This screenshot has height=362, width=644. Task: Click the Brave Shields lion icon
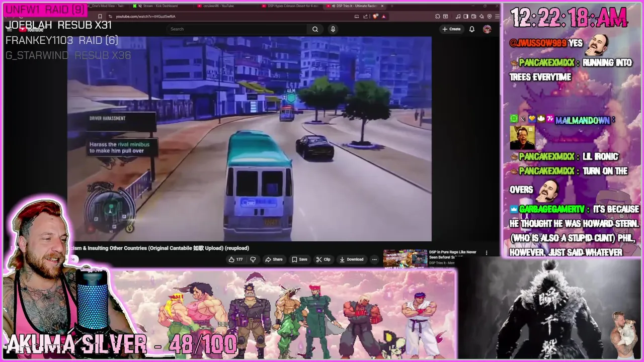click(x=375, y=17)
